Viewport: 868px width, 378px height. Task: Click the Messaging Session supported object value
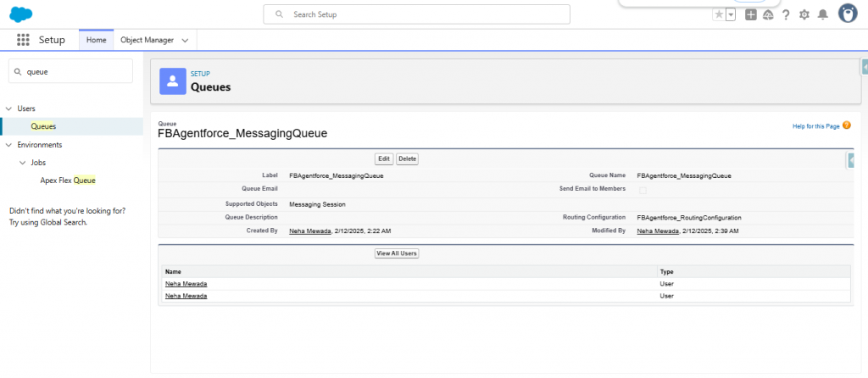pos(317,204)
